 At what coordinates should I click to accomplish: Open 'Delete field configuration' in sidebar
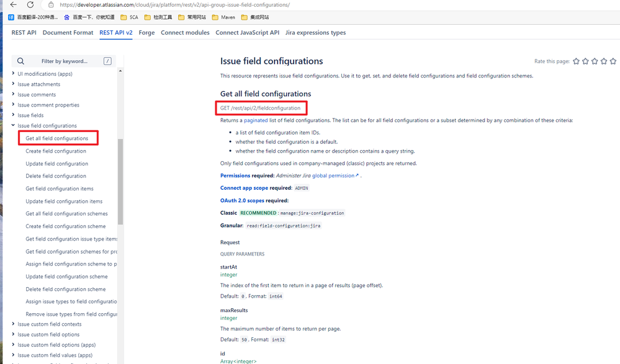(56, 176)
